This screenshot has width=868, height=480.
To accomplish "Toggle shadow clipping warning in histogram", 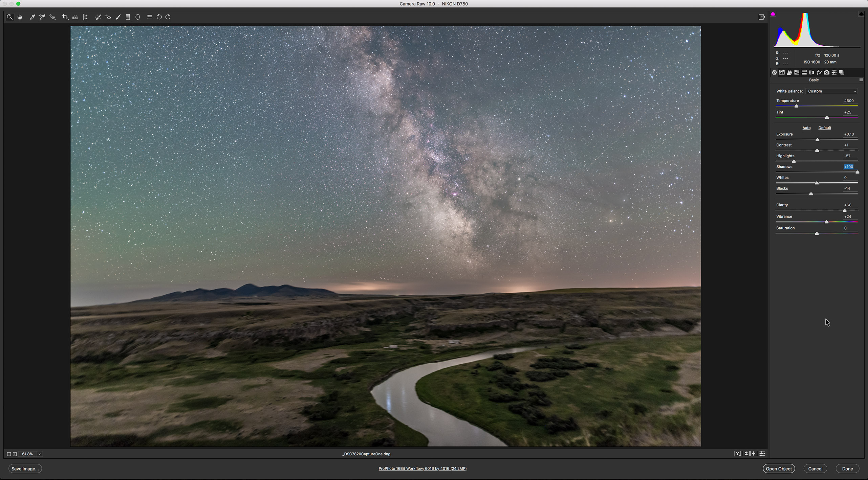I will pos(773,14).
